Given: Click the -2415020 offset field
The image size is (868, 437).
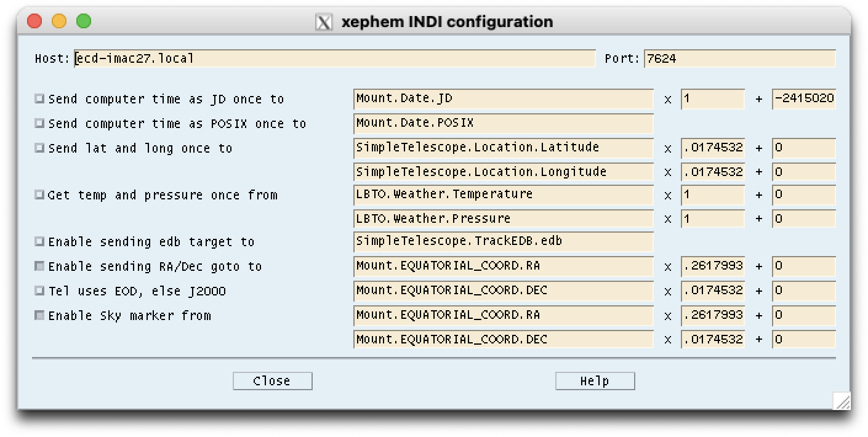Looking at the screenshot, I should click(803, 98).
